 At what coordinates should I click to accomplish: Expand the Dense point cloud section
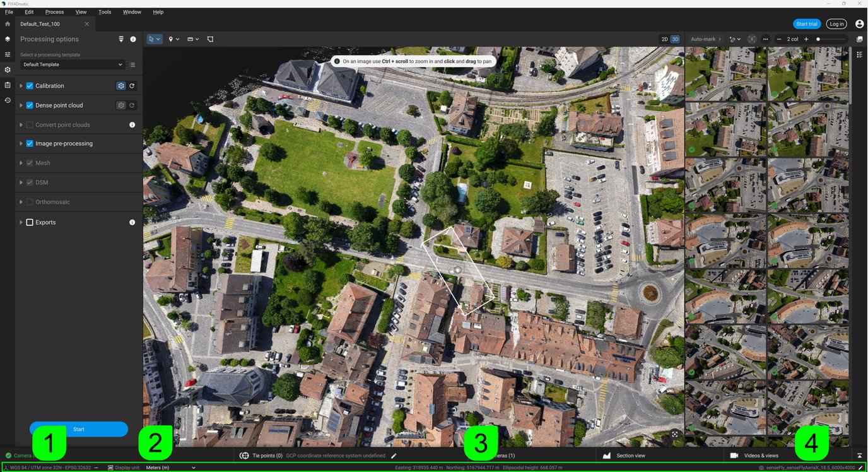[21, 105]
